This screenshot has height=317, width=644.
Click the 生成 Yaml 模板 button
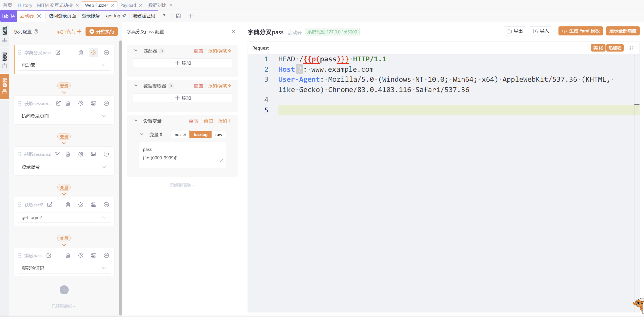[581, 31]
